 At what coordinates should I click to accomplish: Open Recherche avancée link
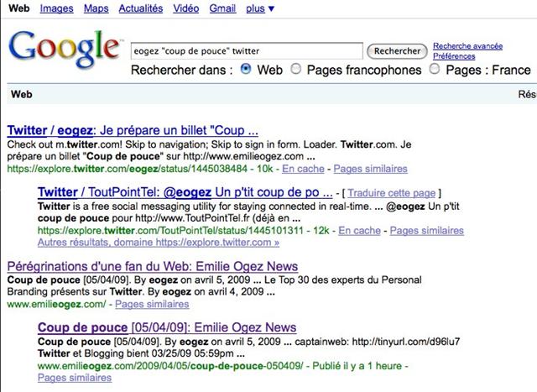pos(468,46)
